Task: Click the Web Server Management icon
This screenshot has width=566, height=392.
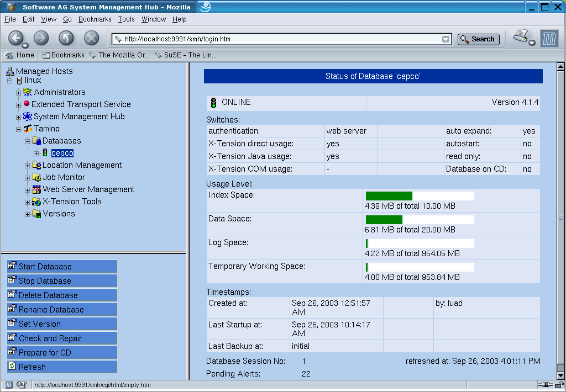Action: click(x=36, y=189)
